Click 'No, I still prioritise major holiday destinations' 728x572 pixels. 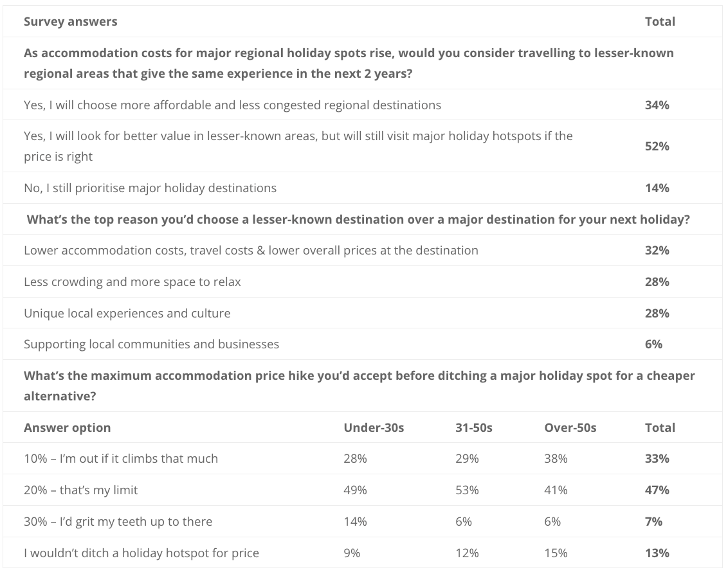pos(150,188)
